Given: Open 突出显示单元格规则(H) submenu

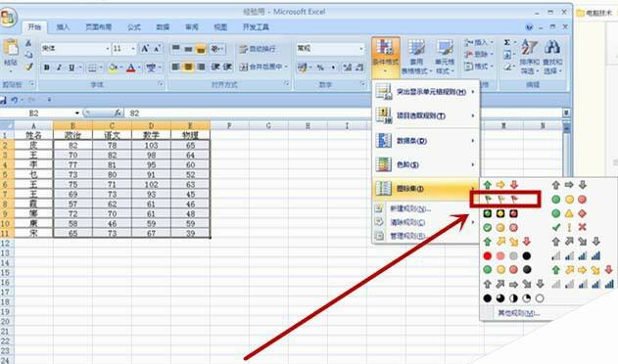Looking at the screenshot, I should pyautogui.click(x=426, y=92).
